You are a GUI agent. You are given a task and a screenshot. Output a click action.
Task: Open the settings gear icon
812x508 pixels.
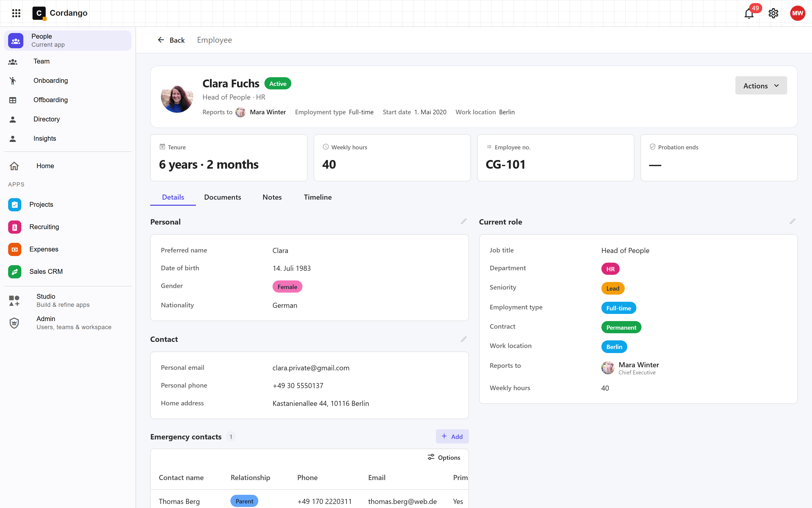coord(773,13)
